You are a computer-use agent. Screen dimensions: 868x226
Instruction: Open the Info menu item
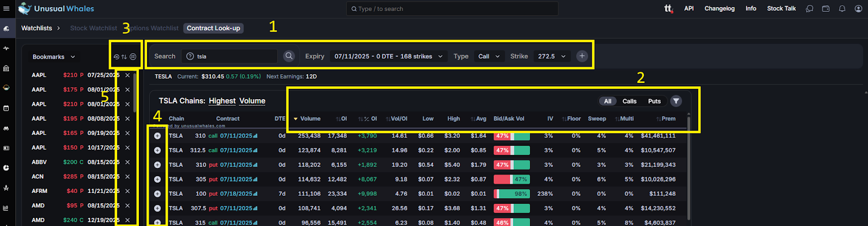click(751, 9)
